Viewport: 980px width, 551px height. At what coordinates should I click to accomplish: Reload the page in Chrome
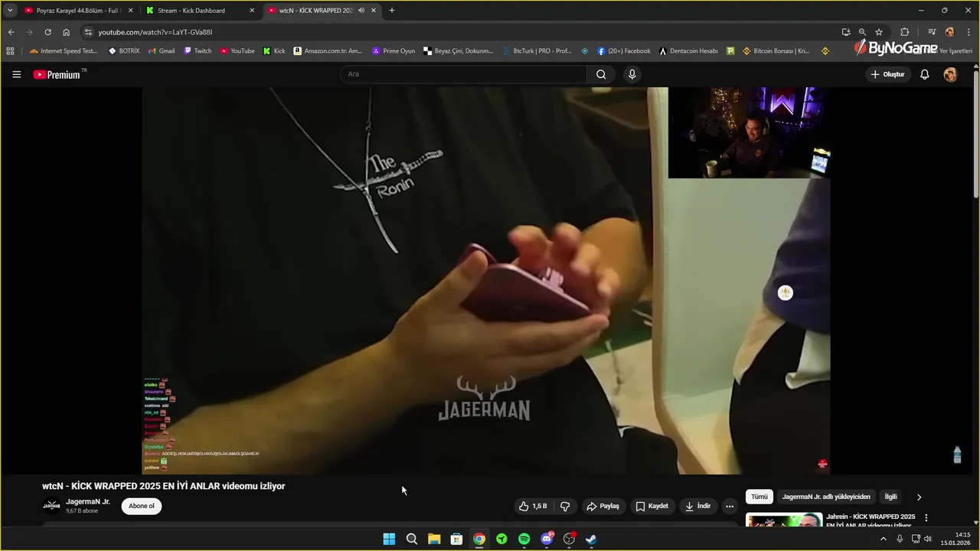[x=47, y=32]
